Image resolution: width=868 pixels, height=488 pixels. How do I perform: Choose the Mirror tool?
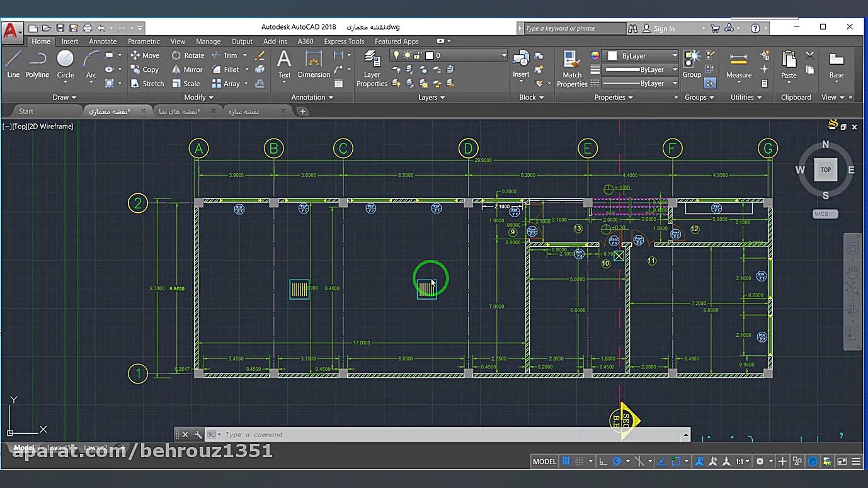[187, 69]
